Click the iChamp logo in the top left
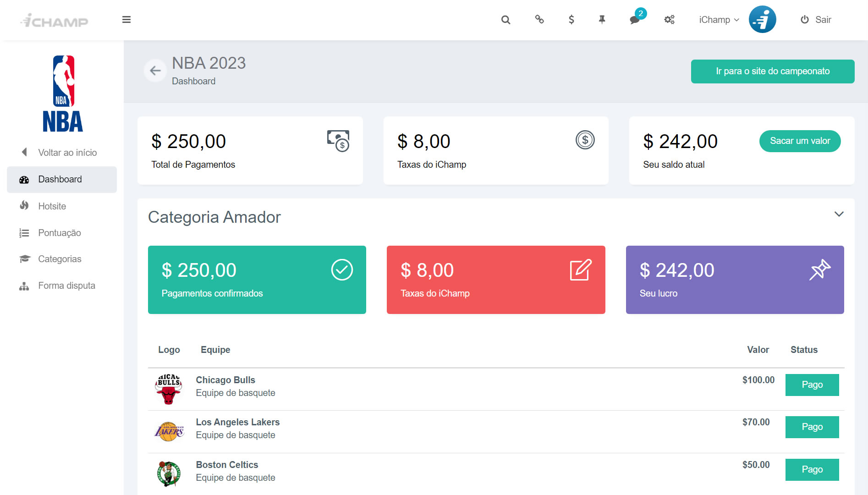The width and height of the screenshot is (868, 495). [x=55, y=21]
